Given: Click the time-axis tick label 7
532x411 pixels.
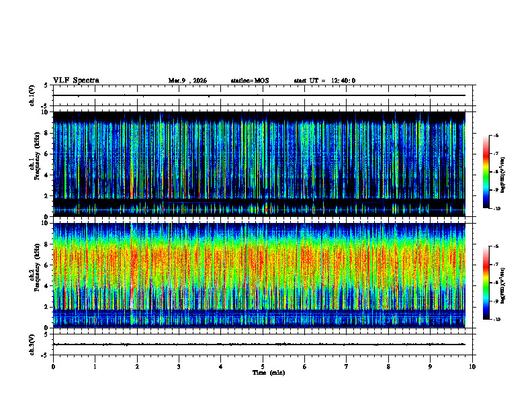Looking at the screenshot, I should click(347, 367).
